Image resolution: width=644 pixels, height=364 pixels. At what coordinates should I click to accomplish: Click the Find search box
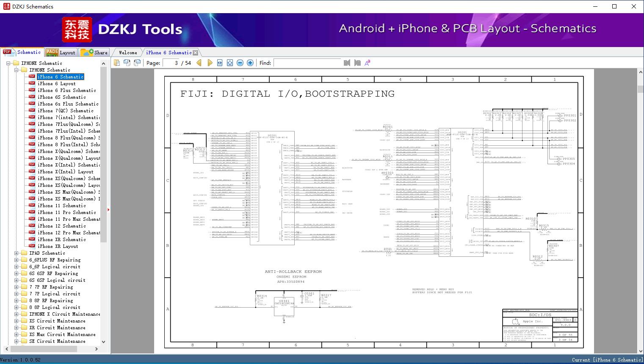click(x=307, y=63)
